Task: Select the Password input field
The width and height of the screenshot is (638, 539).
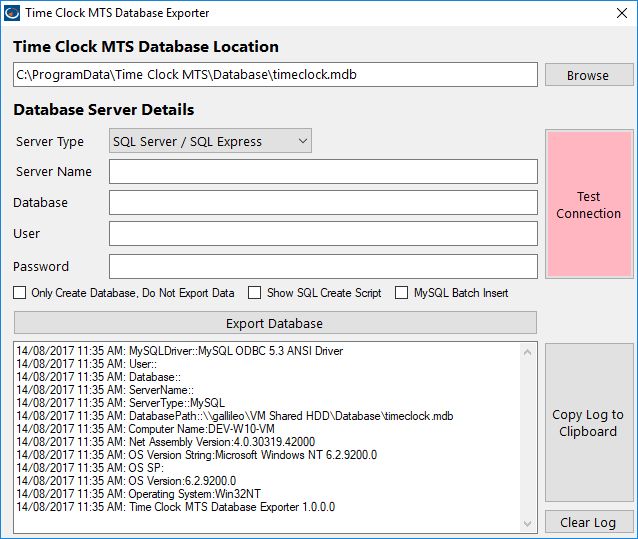Action: (323, 266)
